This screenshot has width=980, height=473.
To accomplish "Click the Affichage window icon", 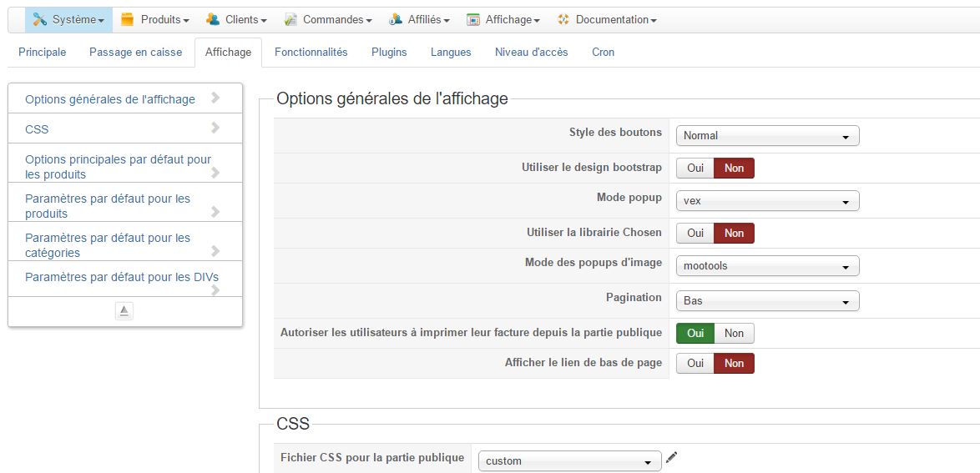I will 473,19.
